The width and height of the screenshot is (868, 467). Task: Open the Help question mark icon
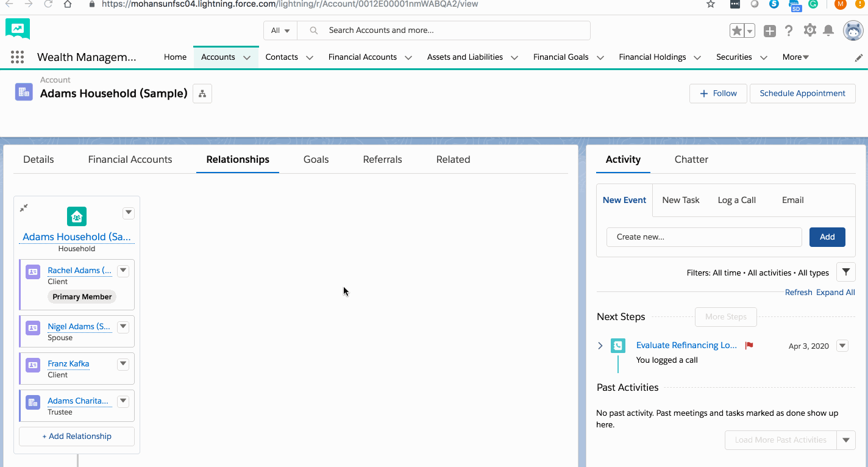coord(789,30)
